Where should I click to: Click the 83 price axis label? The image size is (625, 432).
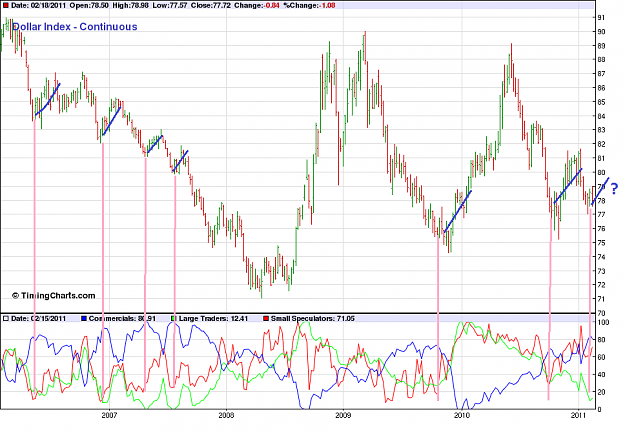pyautogui.click(x=601, y=130)
